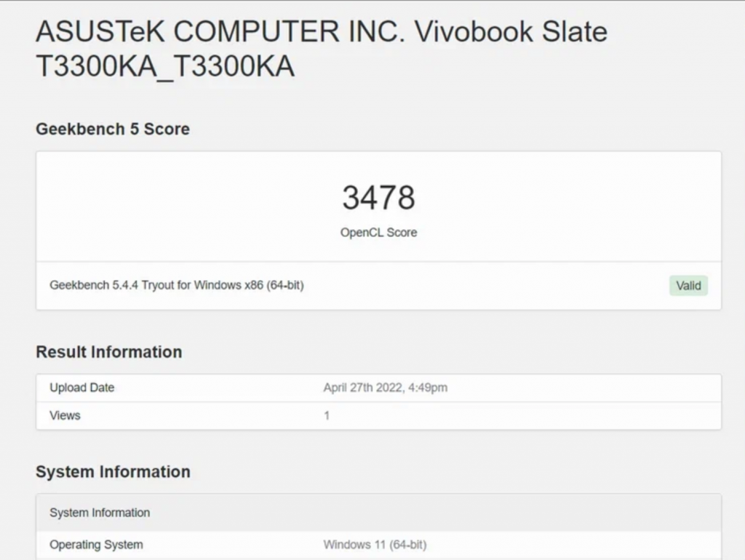Click the green Valid badge
Viewport: 745px width, 560px height.
pyautogui.click(x=688, y=286)
